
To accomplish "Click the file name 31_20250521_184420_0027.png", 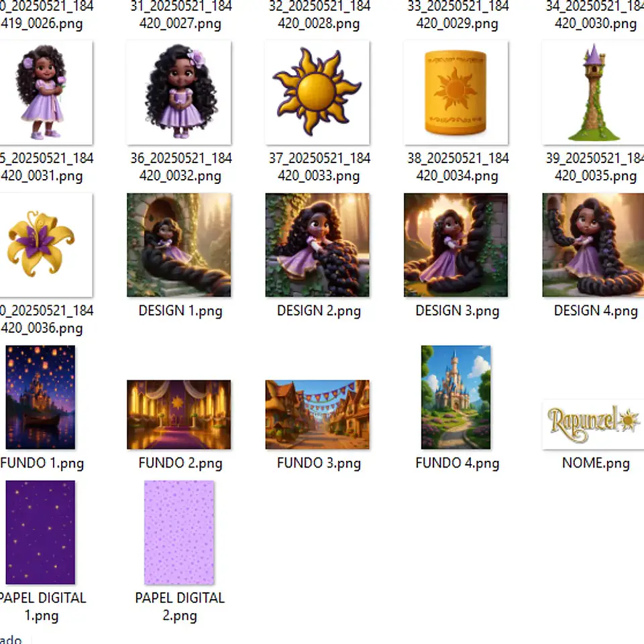I will (x=180, y=15).
